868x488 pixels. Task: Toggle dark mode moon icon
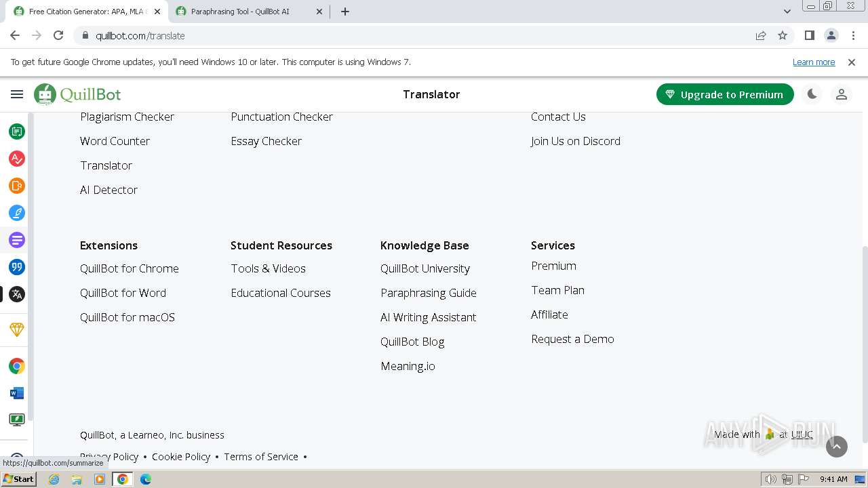(812, 94)
